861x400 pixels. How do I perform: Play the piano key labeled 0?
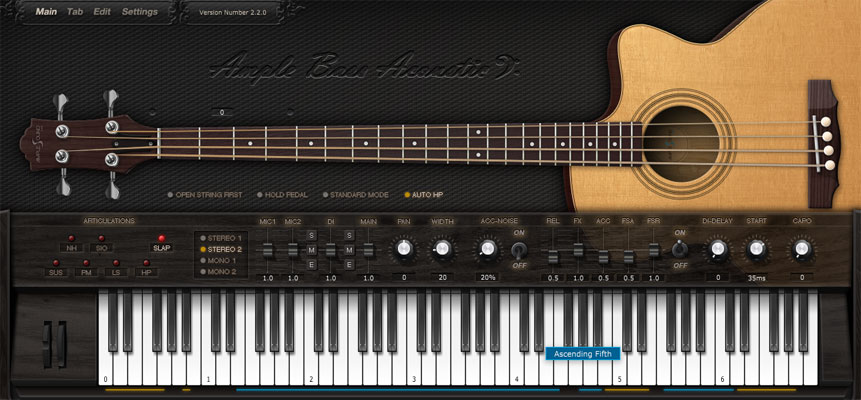(105, 368)
